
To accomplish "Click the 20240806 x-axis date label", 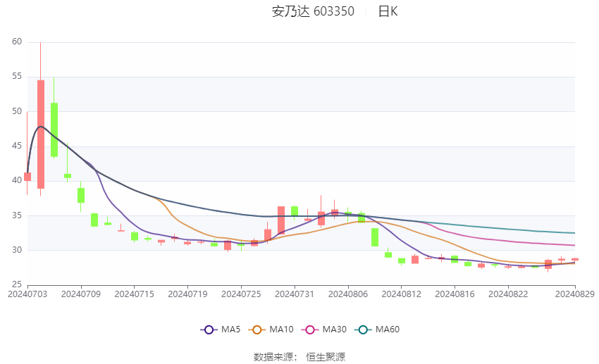I will 348,294.
